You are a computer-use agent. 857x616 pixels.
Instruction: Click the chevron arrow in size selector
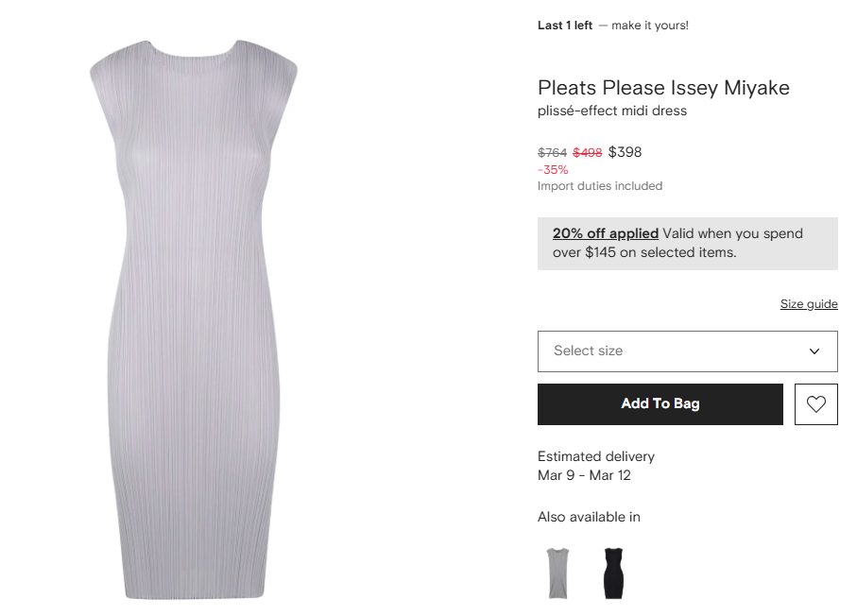point(814,351)
